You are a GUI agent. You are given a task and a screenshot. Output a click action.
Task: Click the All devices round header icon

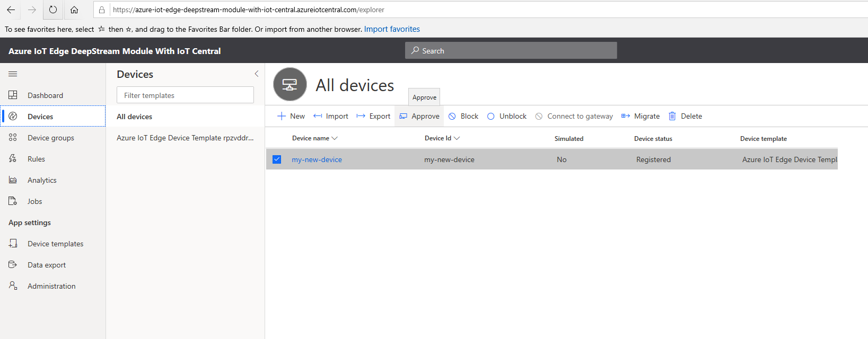coord(290,84)
